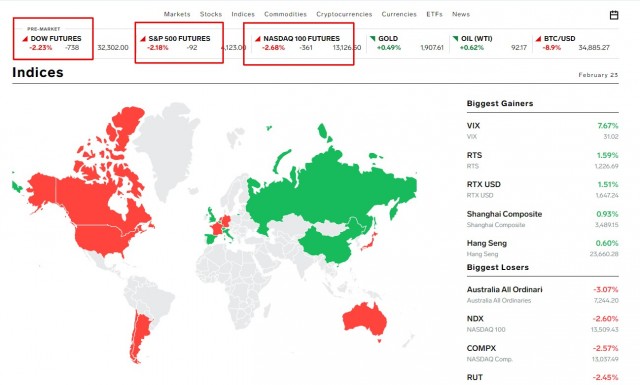Open the COMPX loser row
640x385 pixels.
coord(542,353)
